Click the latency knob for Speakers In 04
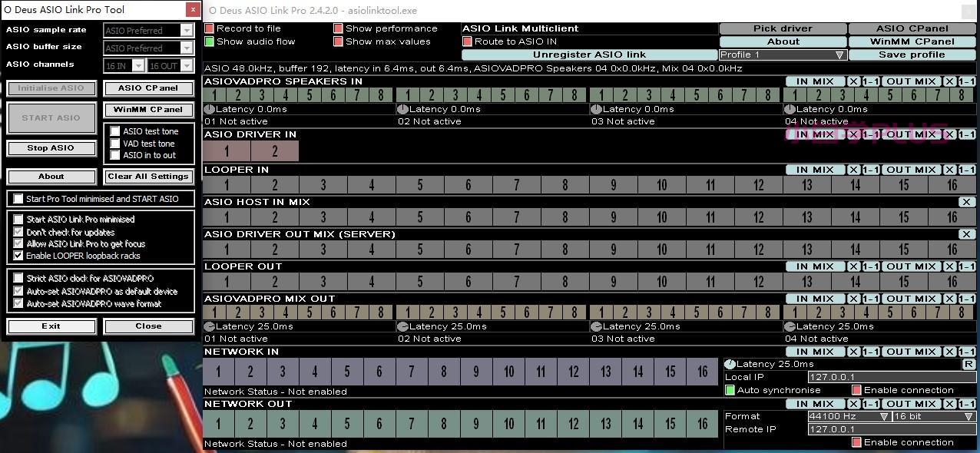This screenshot has width=980, height=453. click(x=790, y=109)
